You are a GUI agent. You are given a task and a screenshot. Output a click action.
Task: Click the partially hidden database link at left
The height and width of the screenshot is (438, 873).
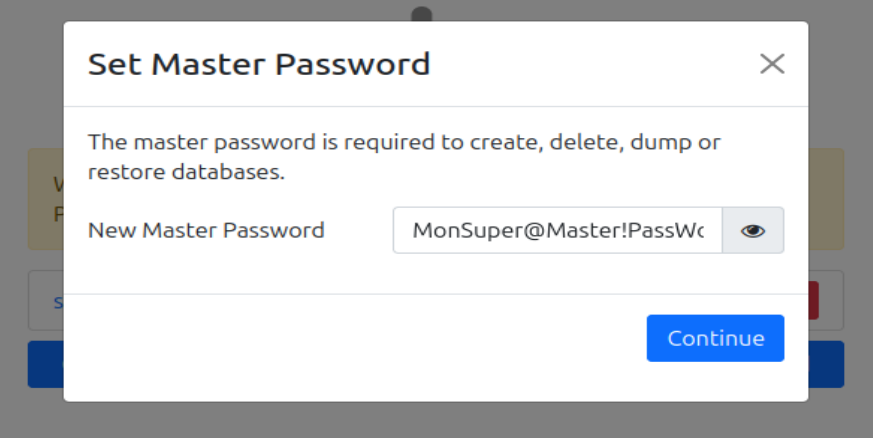tap(57, 301)
